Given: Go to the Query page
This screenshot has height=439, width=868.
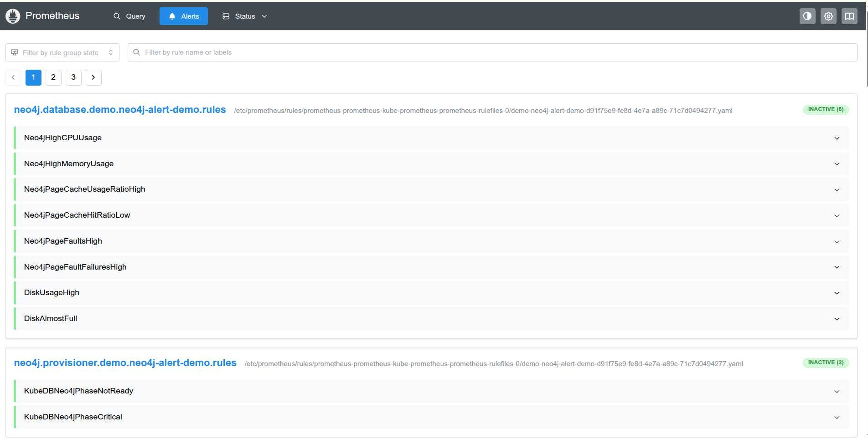Looking at the screenshot, I should tap(129, 16).
